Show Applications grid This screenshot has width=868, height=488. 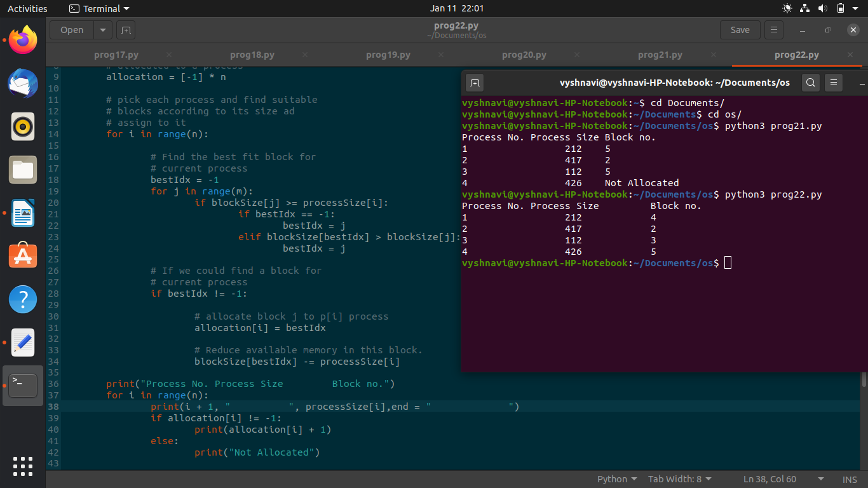point(23,466)
